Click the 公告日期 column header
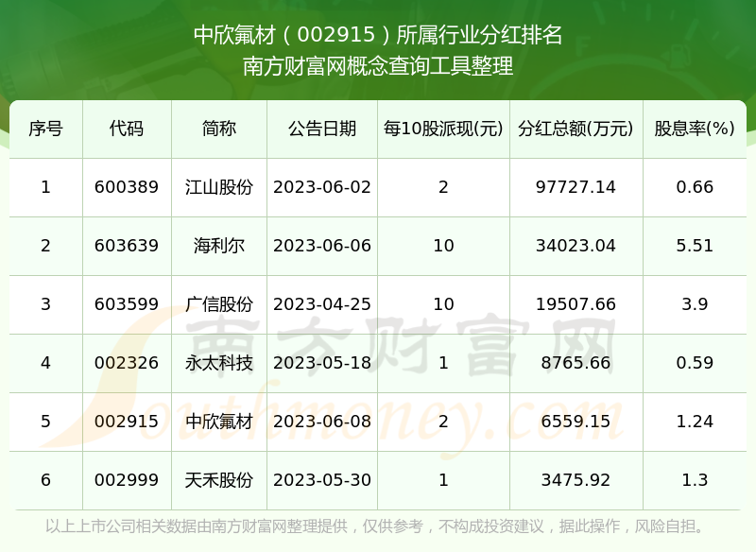The image size is (756, 552). 322,129
